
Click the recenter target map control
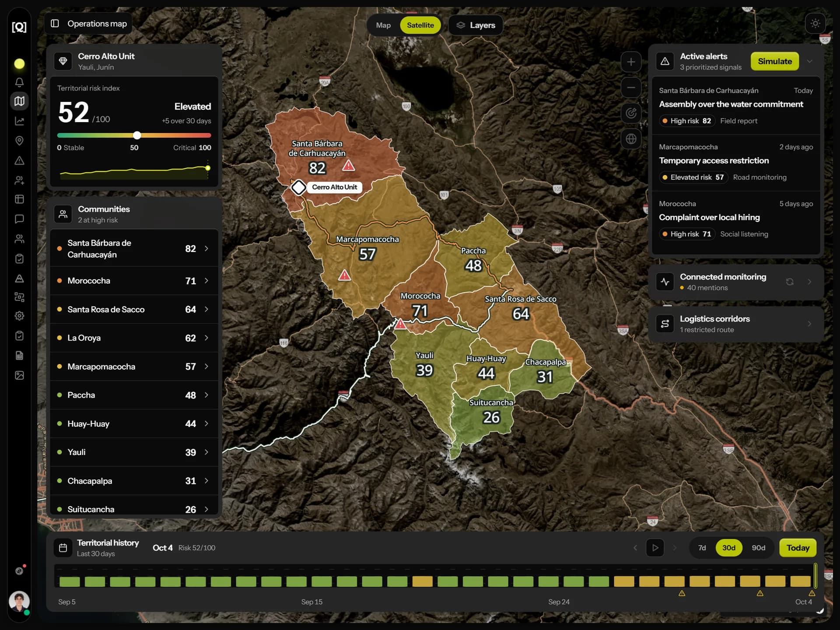(x=631, y=113)
